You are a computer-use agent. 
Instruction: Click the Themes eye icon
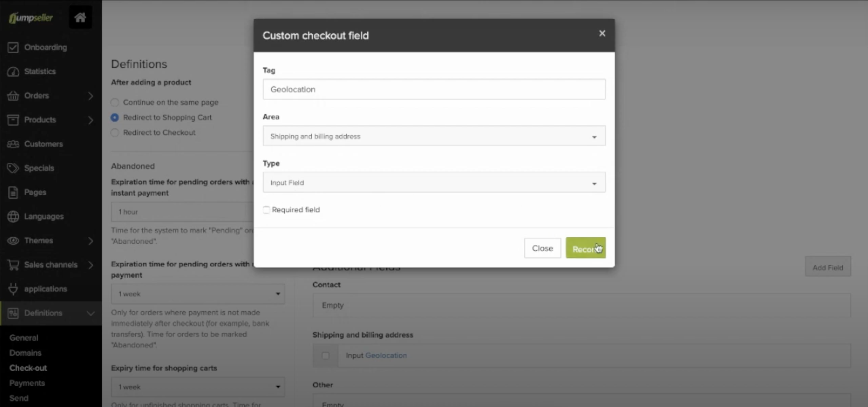click(x=13, y=241)
